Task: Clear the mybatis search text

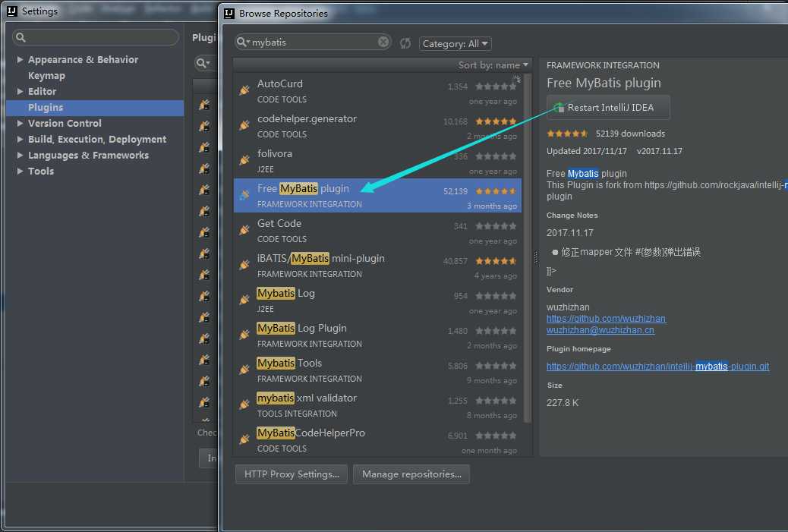Action: [383, 42]
